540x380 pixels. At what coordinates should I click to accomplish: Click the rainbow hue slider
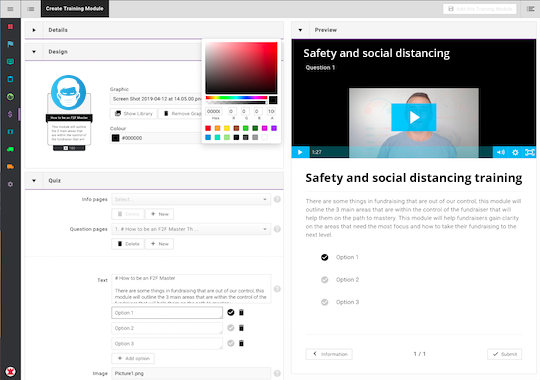point(236,98)
